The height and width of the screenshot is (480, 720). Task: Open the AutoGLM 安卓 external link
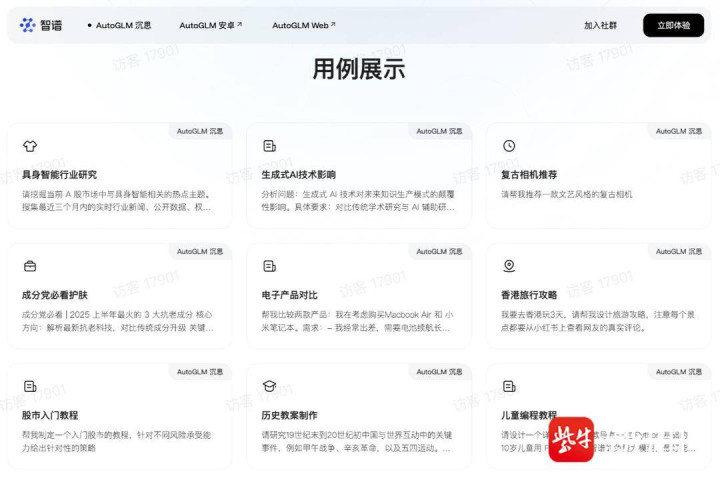point(211,25)
